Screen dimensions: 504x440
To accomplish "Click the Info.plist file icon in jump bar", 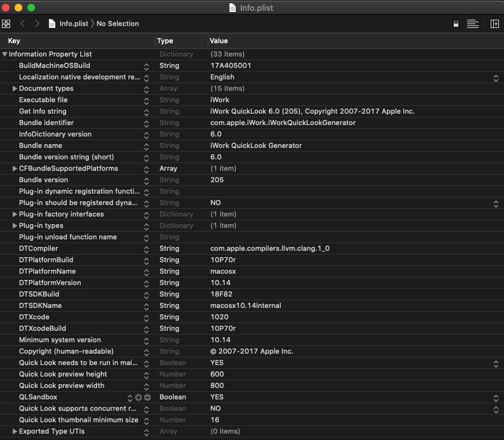I will tap(51, 23).
